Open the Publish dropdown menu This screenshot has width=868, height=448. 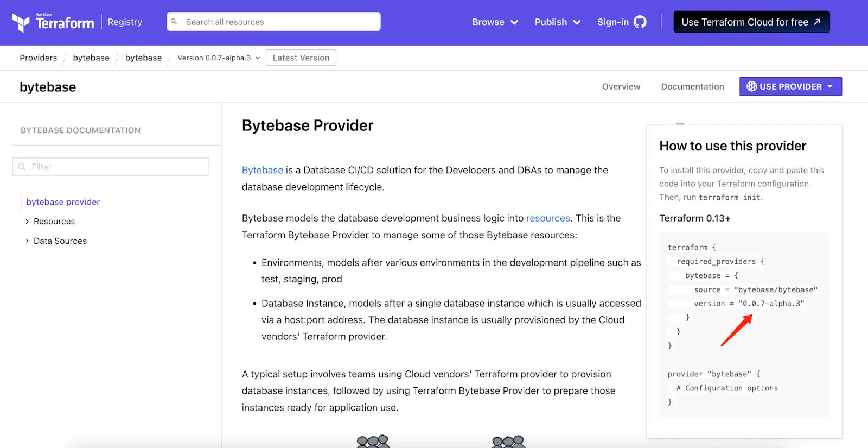(557, 22)
